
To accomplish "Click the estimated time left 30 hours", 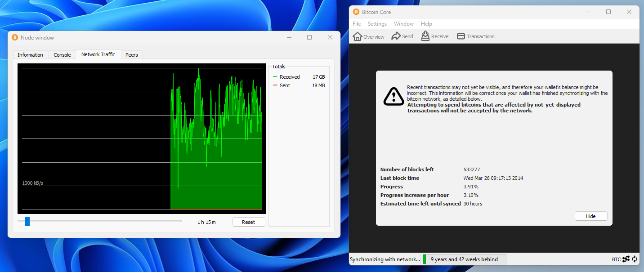I will click(473, 204).
